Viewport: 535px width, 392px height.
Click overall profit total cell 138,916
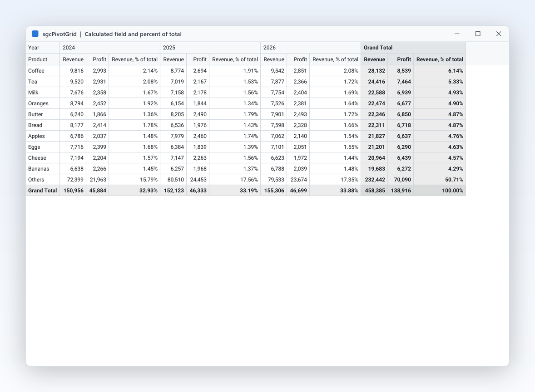401,191
